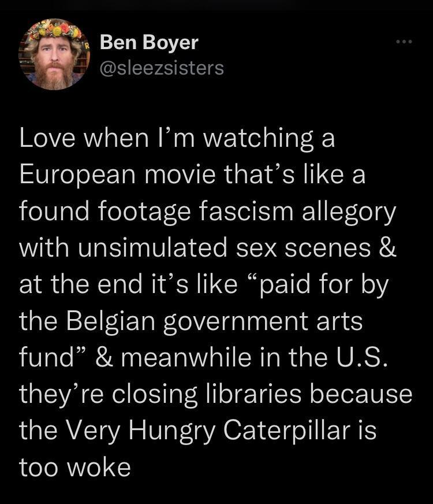Screen dimensions: 433x504
Task: Click the author name above the handle
Action: 149,42
